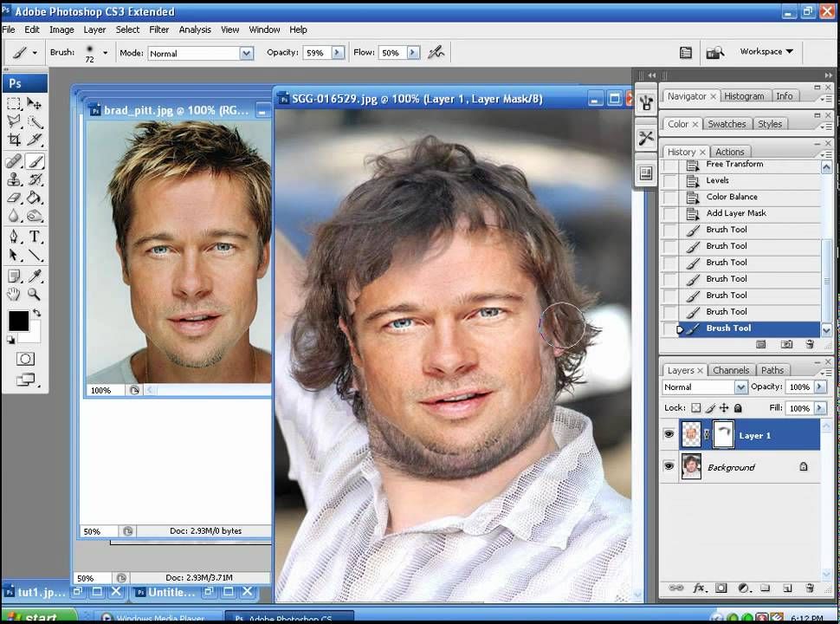Select the Eraser tool
Viewport: 840px width, 624px height.
point(14,198)
